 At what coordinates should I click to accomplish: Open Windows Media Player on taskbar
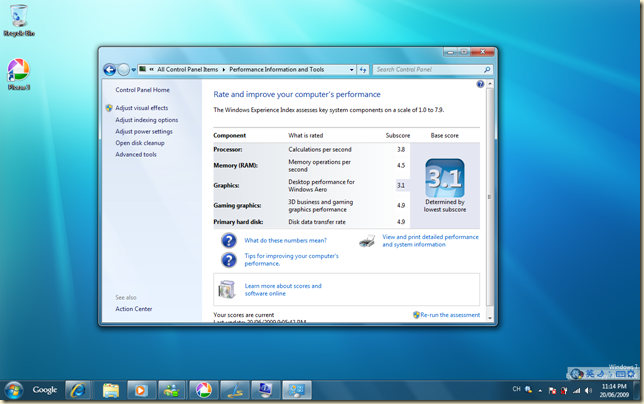click(140, 390)
